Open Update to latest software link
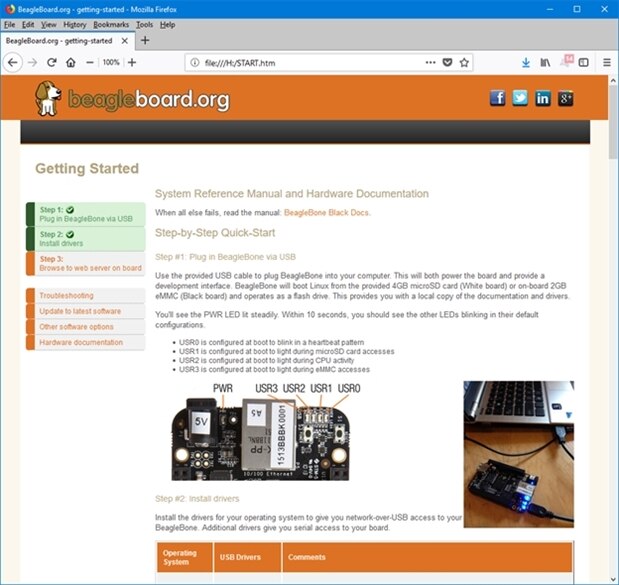Viewport: 619px width, 585px height. (x=86, y=311)
